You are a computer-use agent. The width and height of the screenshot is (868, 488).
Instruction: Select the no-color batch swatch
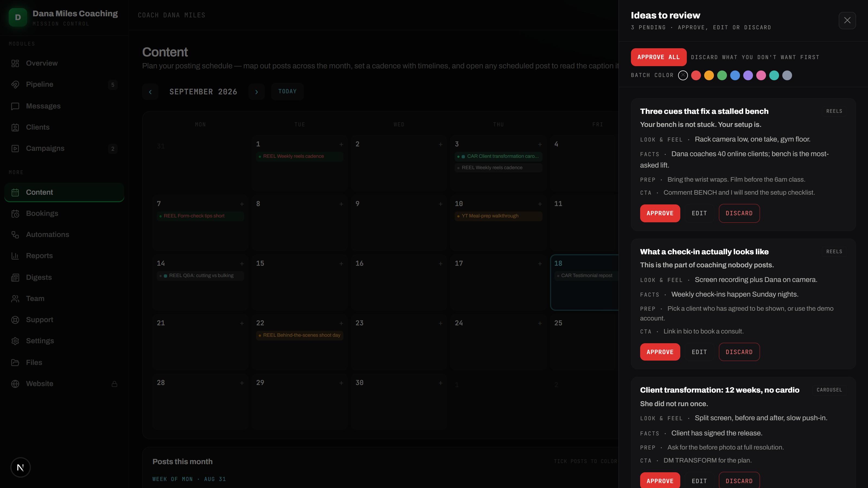click(x=683, y=75)
